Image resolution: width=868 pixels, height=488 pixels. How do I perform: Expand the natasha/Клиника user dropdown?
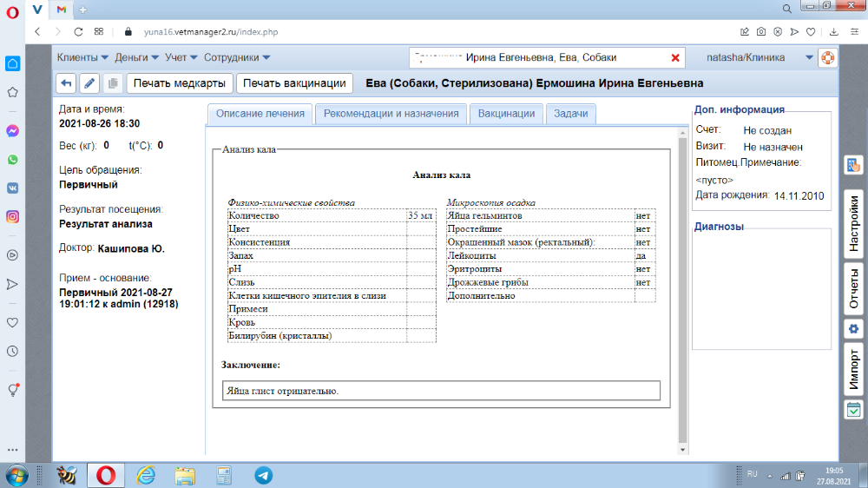[809, 57]
